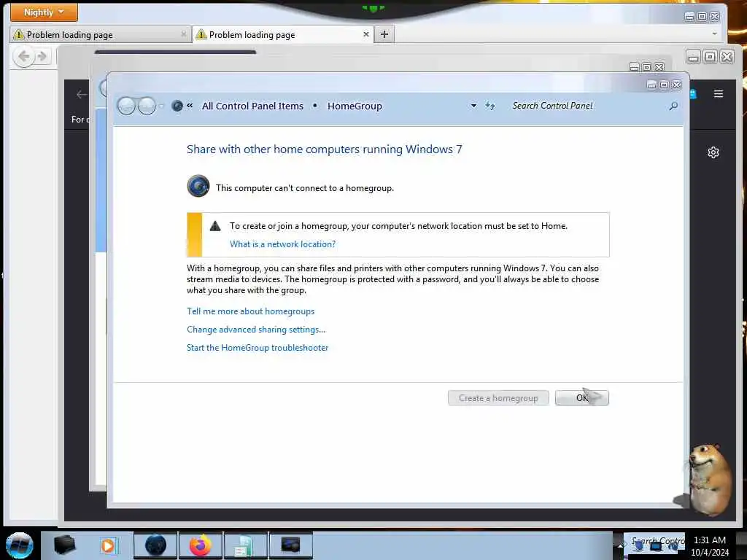Viewport: 747px width, 560px height.
Task: Open the What is a network location? link
Action: point(282,244)
